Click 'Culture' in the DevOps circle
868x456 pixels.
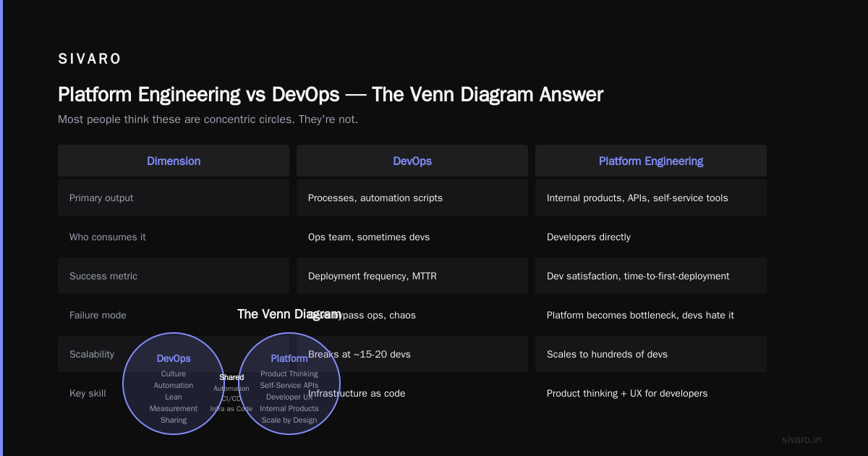pos(174,373)
